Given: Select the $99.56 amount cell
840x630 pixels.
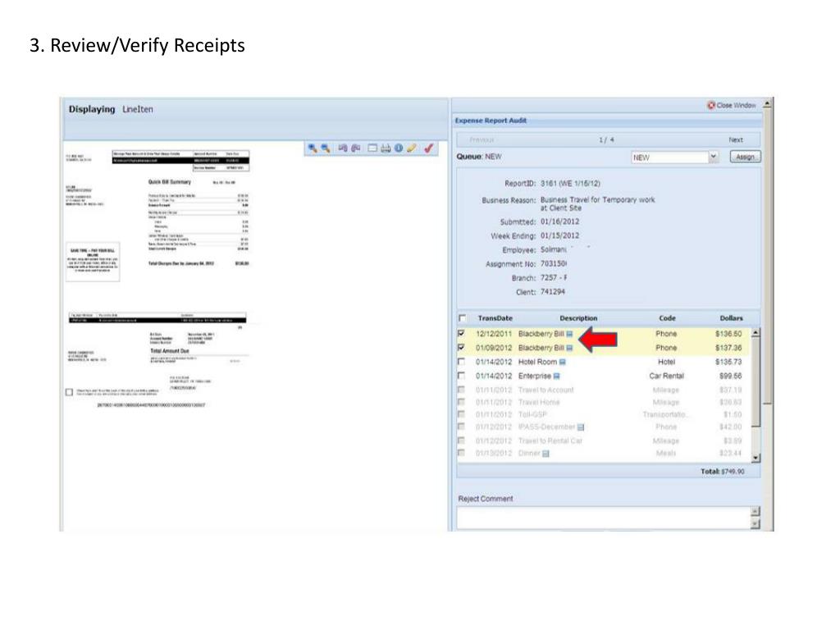Looking at the screenshot, I should (x=731, y=376).
